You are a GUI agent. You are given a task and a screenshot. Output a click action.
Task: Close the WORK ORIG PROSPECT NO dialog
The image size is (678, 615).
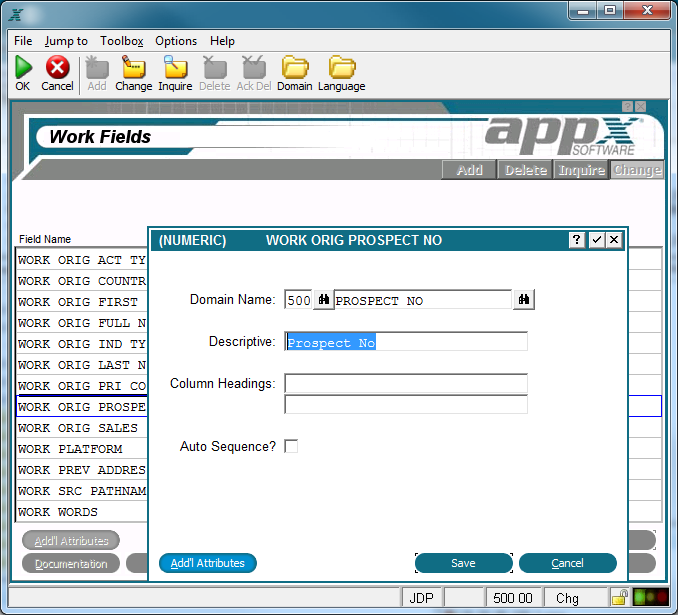point(614,240)
